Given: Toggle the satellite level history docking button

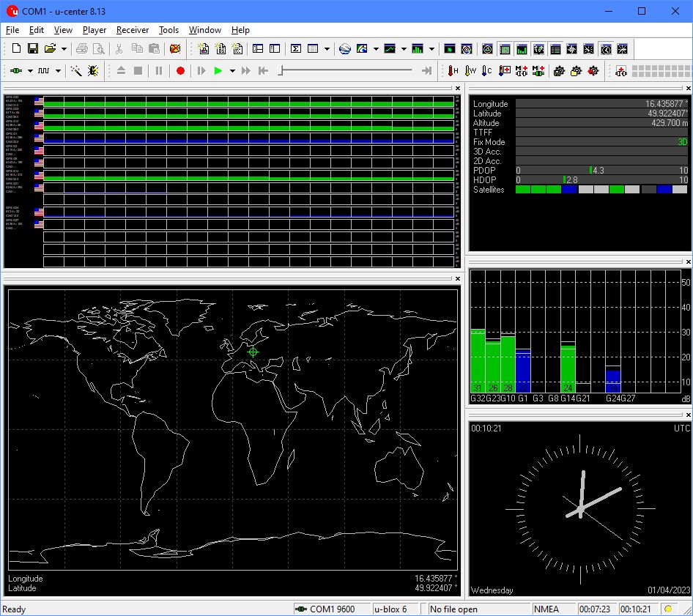Looking at the screenshot, I should click(505, 49).
